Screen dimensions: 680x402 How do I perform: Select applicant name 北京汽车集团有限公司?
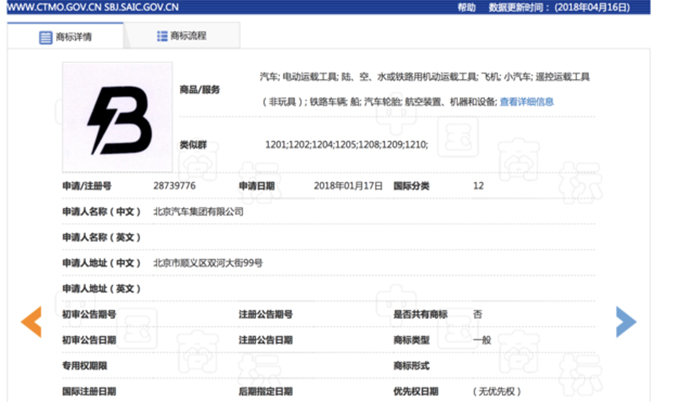pyautogui.click(x=198, y=212)
